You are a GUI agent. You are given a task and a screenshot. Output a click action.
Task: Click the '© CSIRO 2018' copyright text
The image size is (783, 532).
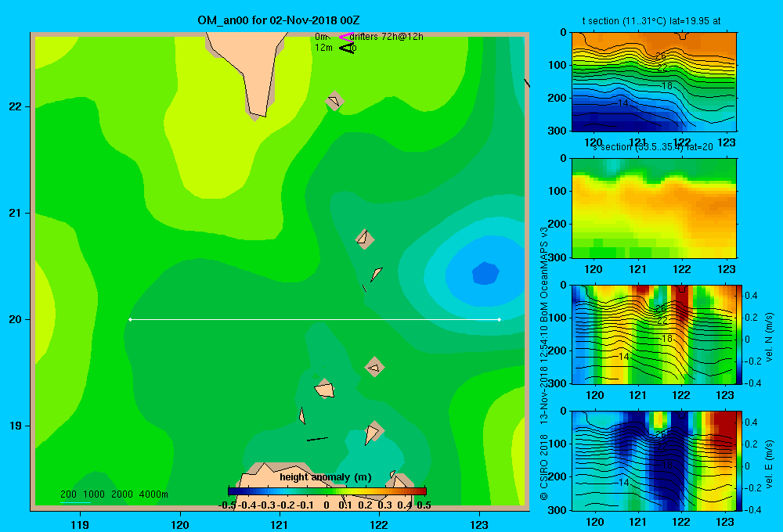tap(544, 467)
